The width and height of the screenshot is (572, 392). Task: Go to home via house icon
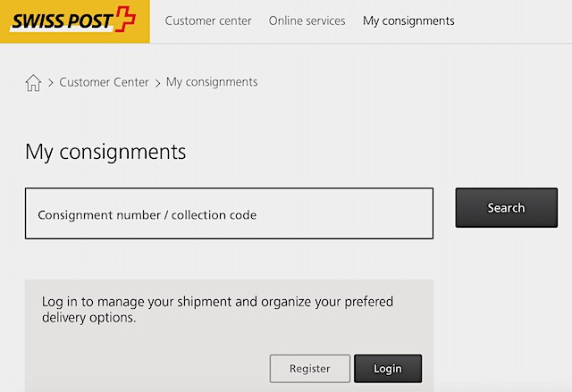pos(33,83)
